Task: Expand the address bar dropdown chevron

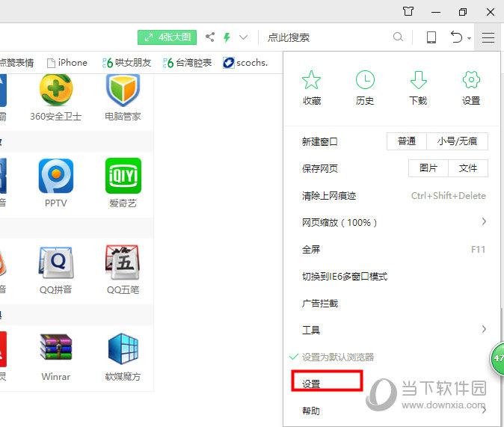Action: pos(243,37)
